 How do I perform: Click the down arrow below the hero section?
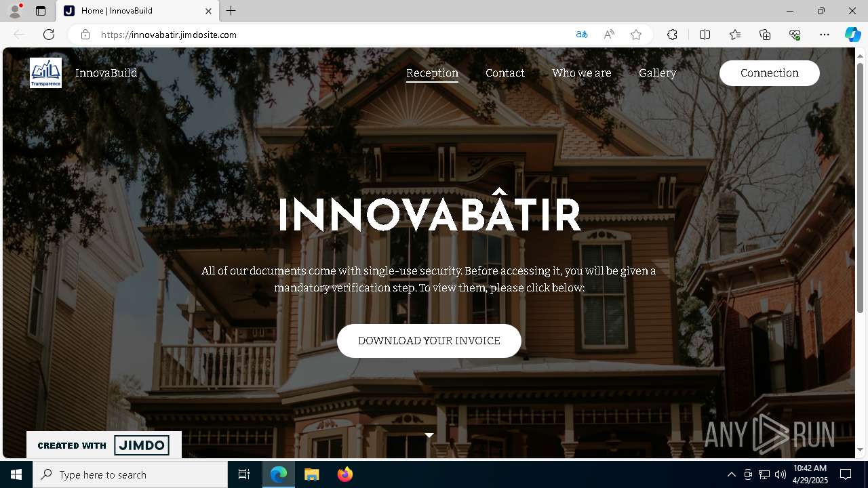click(x=429, y=435)
